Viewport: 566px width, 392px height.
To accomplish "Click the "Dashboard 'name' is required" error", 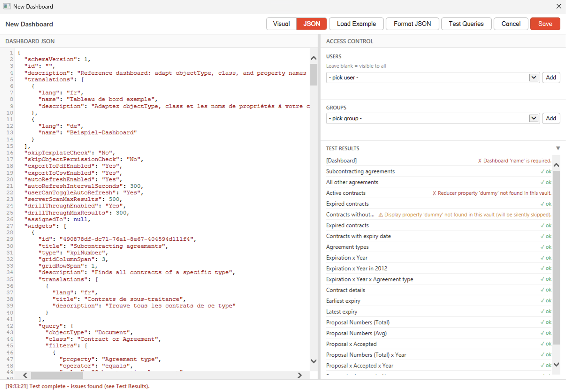I will [x=515, y=161].
